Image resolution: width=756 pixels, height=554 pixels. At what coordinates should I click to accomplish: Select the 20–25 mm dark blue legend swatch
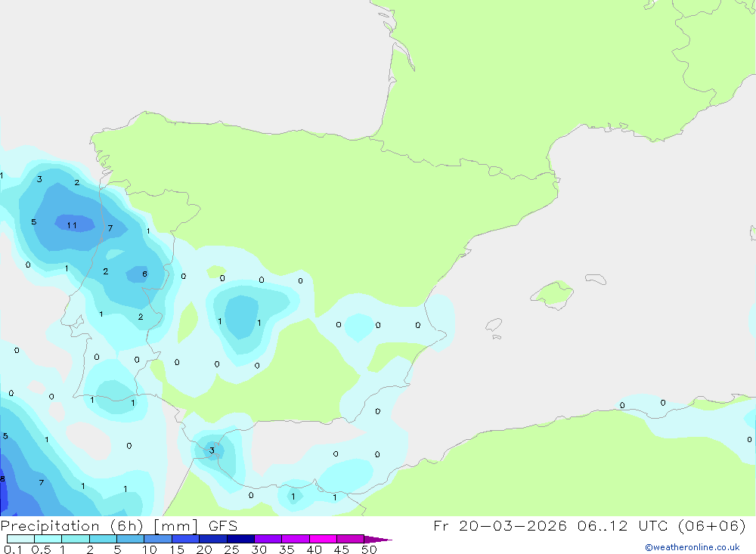coord(212,539)
